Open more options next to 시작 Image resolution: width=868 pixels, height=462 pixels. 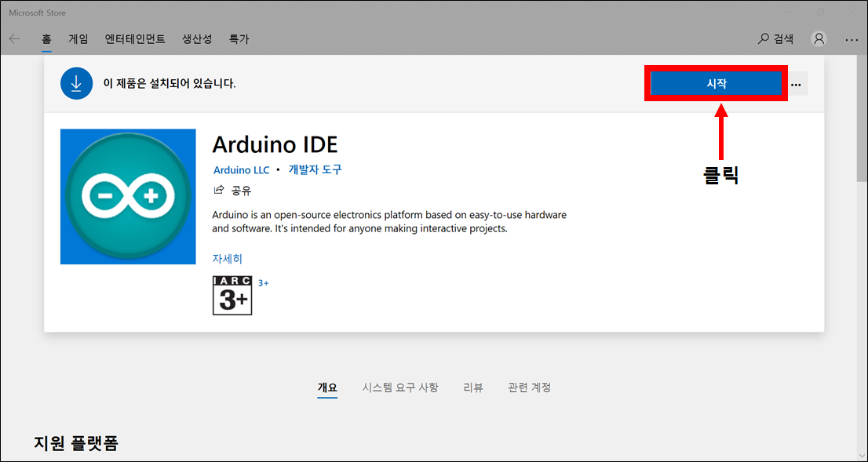pos(796,85)
